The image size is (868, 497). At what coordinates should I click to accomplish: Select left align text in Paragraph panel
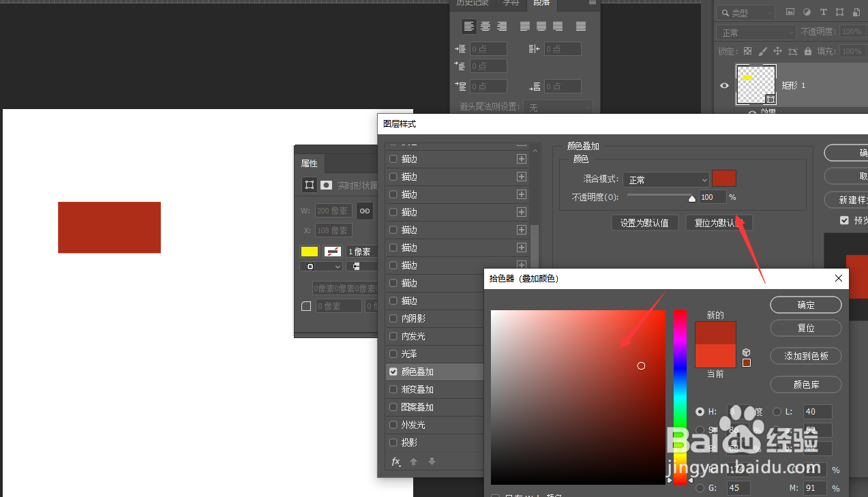pos(469,27)
